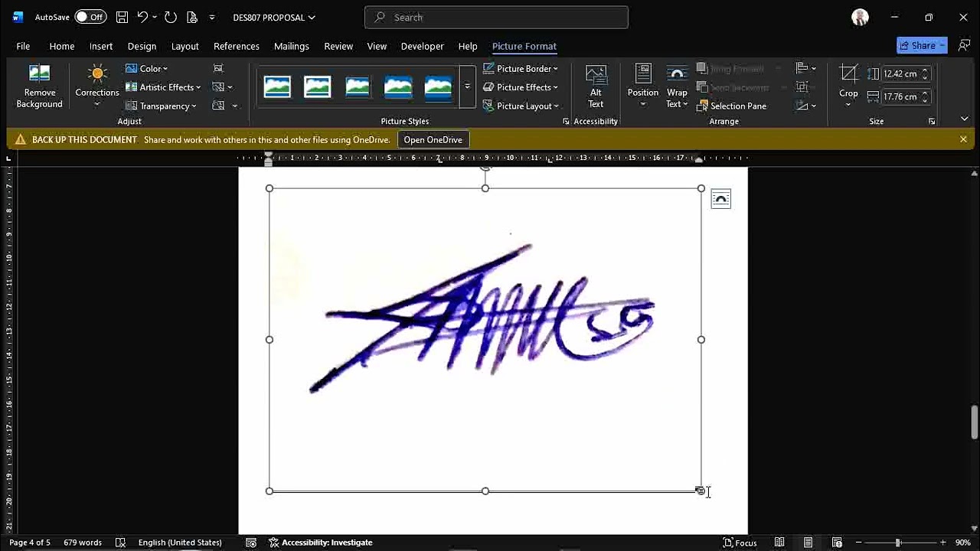Enable Focus mode

click(x=740, y=543)
